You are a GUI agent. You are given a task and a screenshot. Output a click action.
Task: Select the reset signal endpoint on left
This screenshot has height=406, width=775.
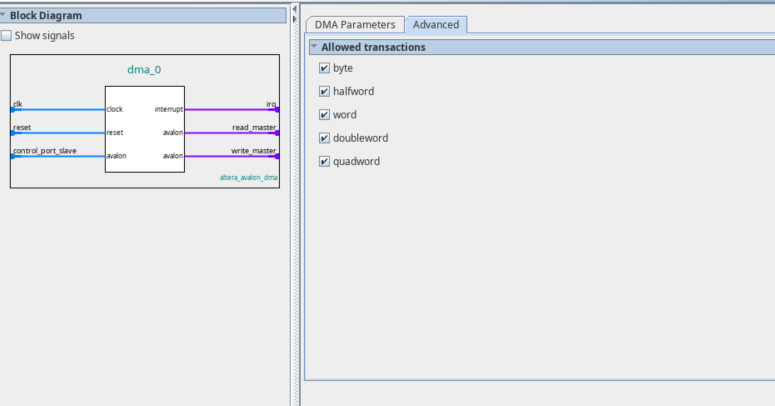13,132
